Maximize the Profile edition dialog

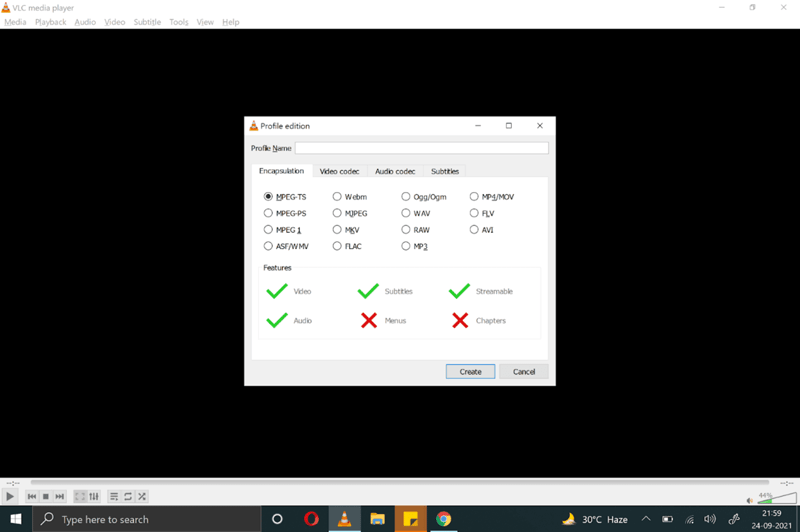click(509, 125)
